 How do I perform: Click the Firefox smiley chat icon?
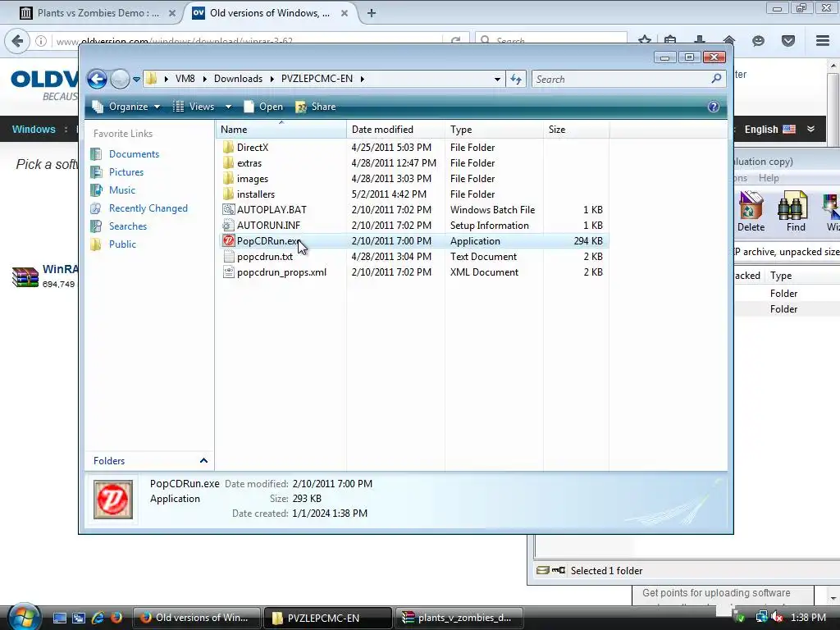point(758,41)
